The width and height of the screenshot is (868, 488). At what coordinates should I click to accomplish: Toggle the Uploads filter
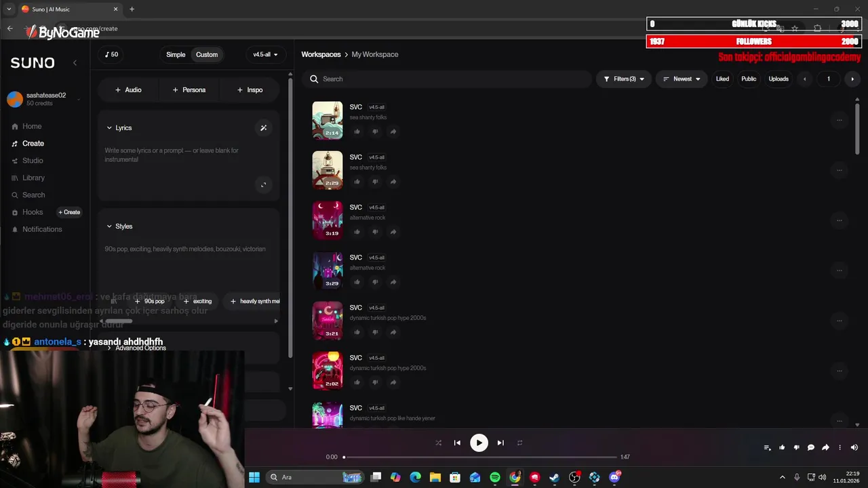(778, 79)
